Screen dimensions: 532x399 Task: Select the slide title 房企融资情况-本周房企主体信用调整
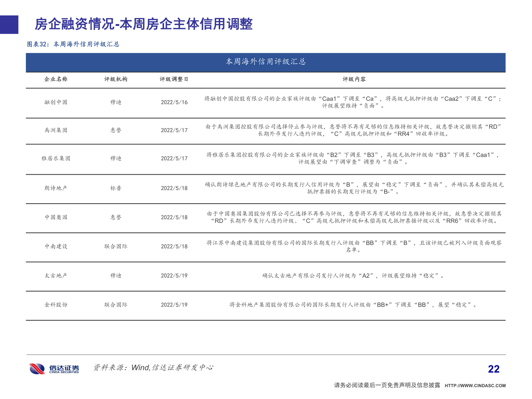[x=143, y=24]
